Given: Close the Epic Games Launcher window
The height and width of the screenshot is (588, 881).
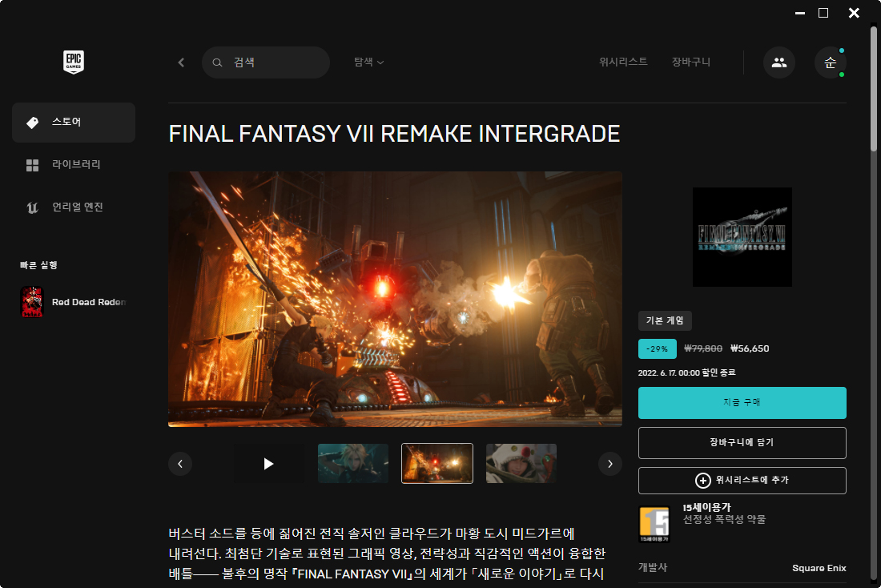Looking at the screenshot, I should pos(854,13).
